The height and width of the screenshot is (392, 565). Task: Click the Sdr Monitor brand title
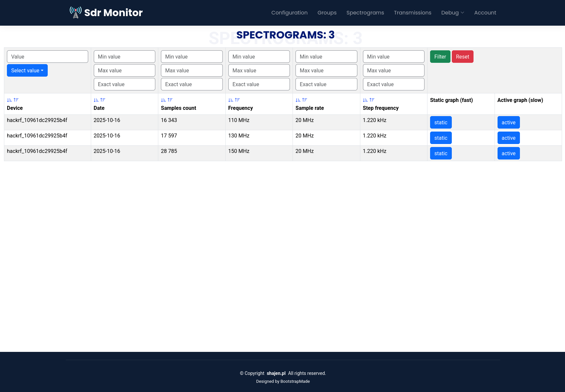[113, 12]
